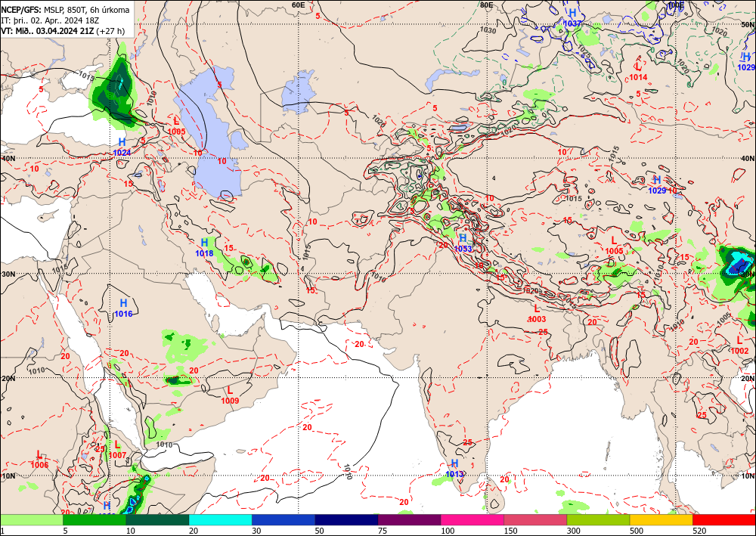Pick the navy 50–75 legend swatch
The height and width of the screenshot is (536, 756).
[x=346, y=519]
